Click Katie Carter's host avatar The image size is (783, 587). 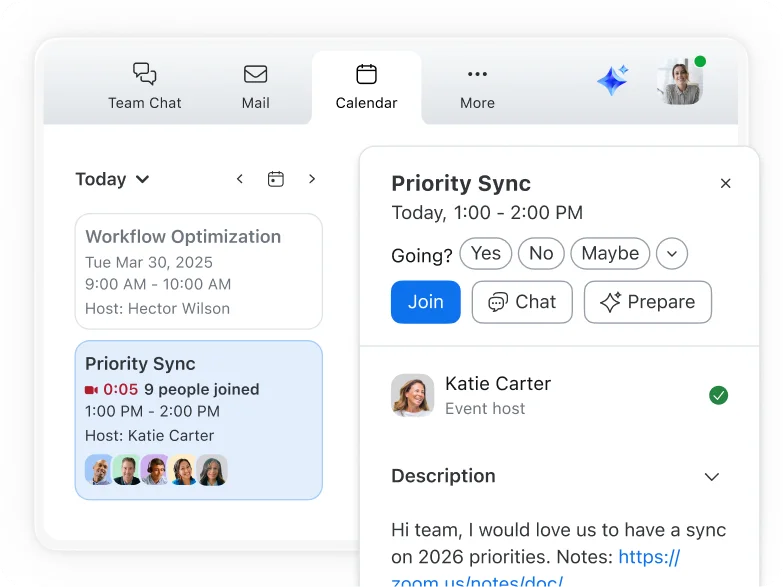412,395
